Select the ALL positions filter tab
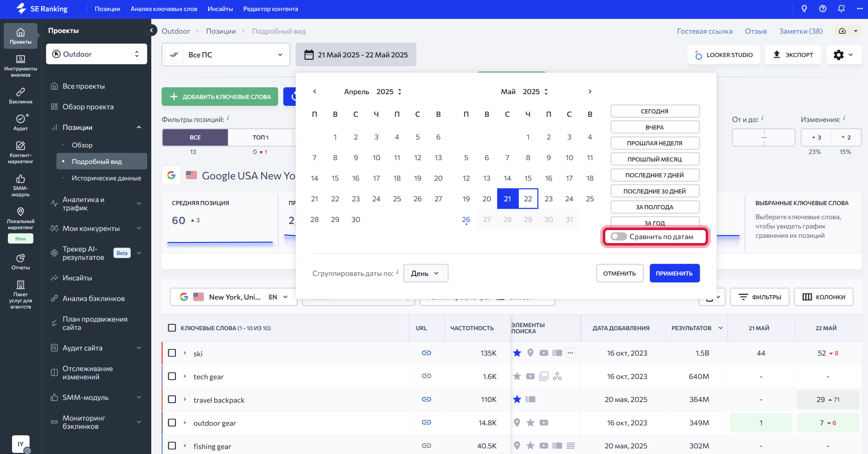 [x=195, y=137]
